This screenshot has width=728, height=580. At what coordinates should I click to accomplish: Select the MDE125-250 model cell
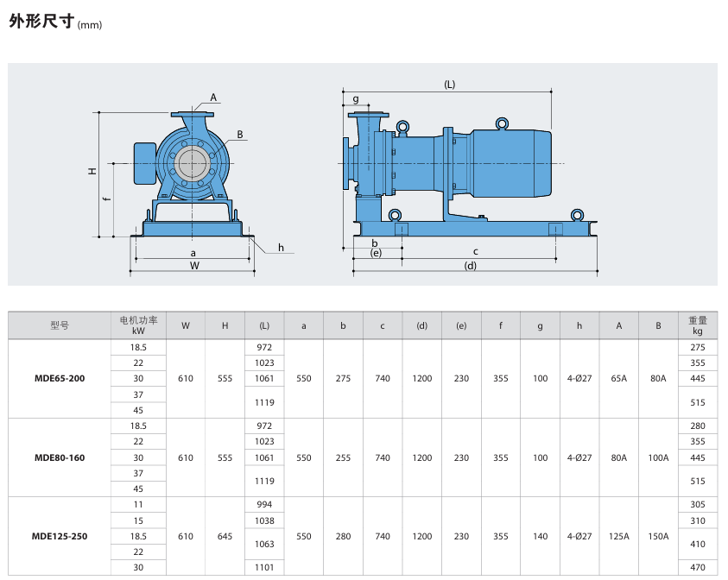point(60,536)
